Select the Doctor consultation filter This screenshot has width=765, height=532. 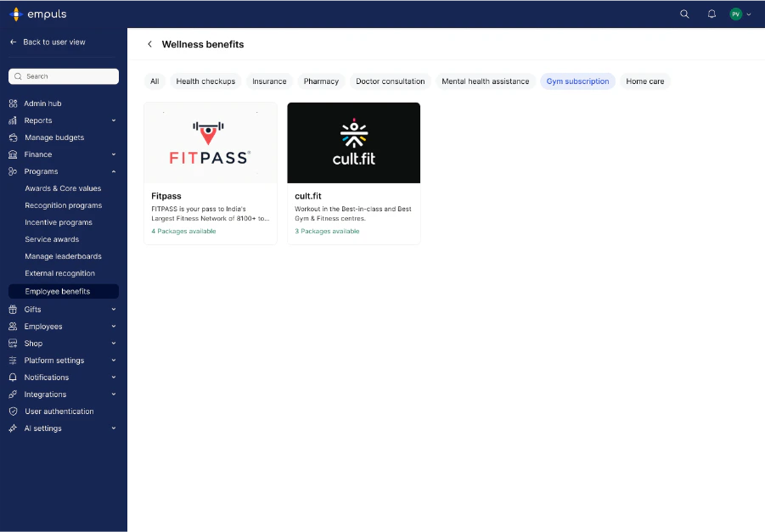pyautogui.click(x=391, y=81)
